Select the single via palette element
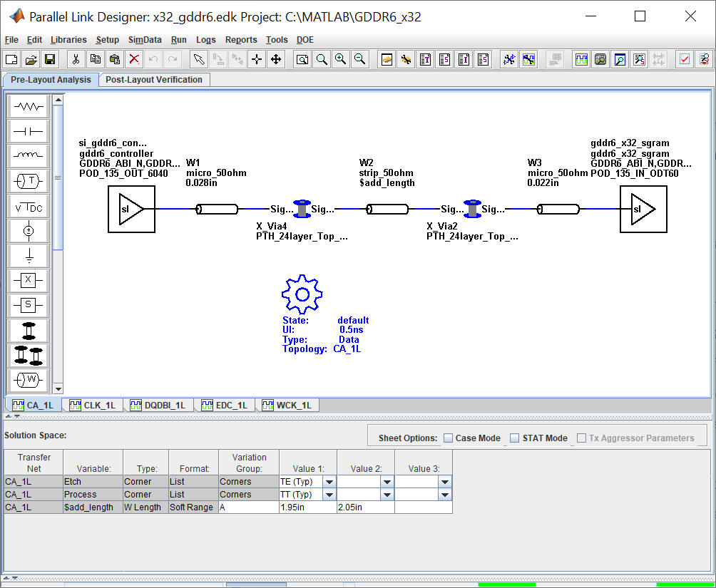 [29, 331]
